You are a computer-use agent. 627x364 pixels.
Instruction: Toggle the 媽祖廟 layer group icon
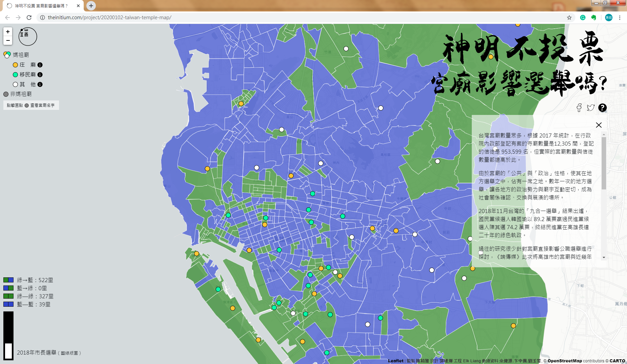point(7,55)
